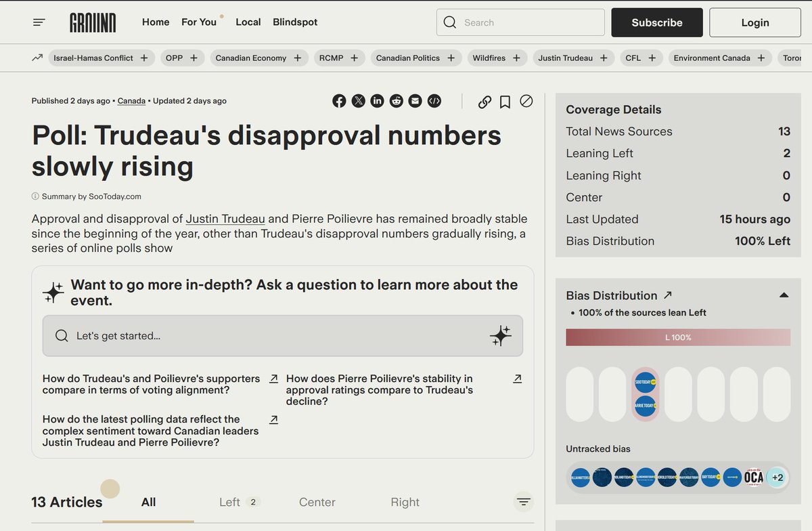The width and height of the screenshot is (812, 531).
Task: Click the L 100% bias bar
Action: coord(678,337)
